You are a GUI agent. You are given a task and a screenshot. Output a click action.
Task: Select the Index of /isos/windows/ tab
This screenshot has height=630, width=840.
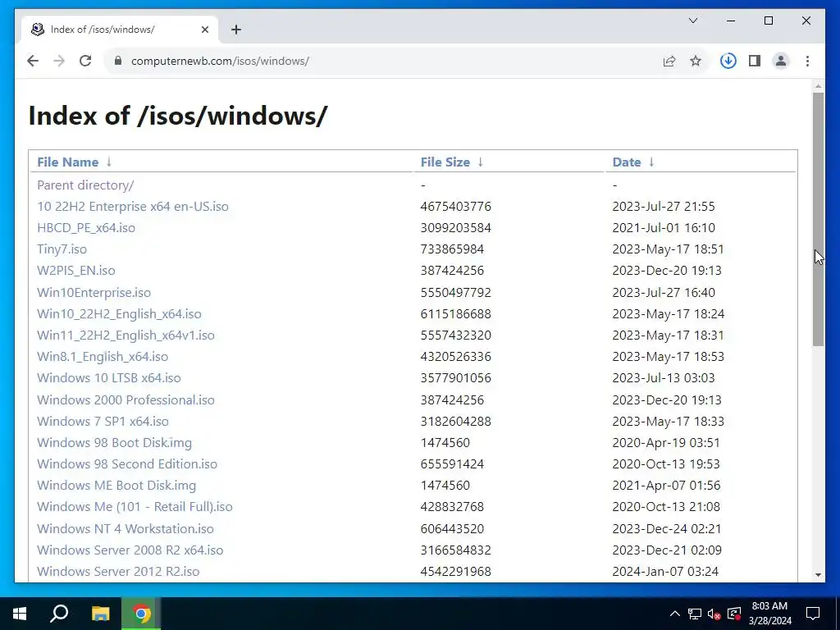(x=120, y=30)
